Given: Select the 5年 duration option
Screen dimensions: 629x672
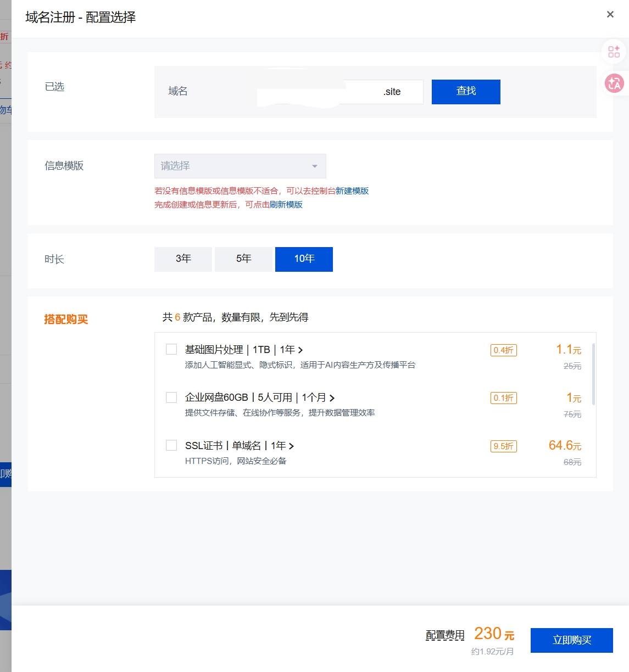Looking at the screenshot, I should (243, 259).
